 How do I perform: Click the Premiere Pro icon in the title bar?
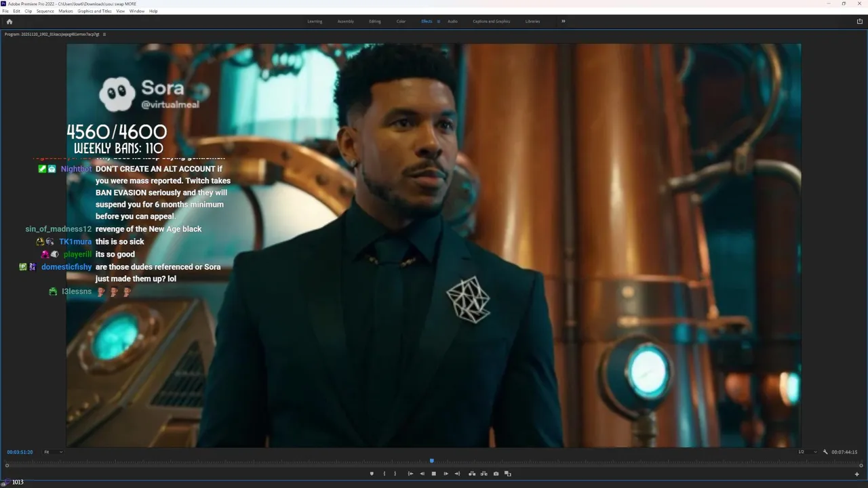click(4, 3)
